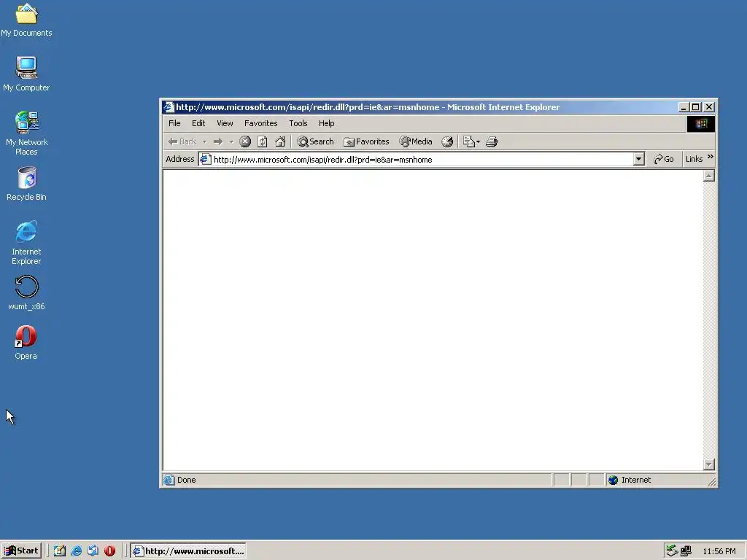Screen dimensions: 747x560
Task: Click the Show Desktop quick launch icon
Action: 60,551
